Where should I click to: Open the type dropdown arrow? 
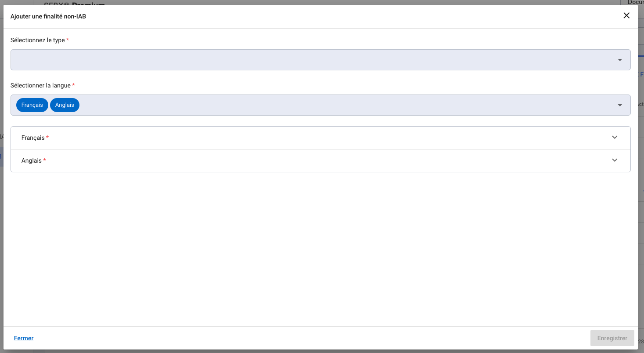click(x=620, y=60)
